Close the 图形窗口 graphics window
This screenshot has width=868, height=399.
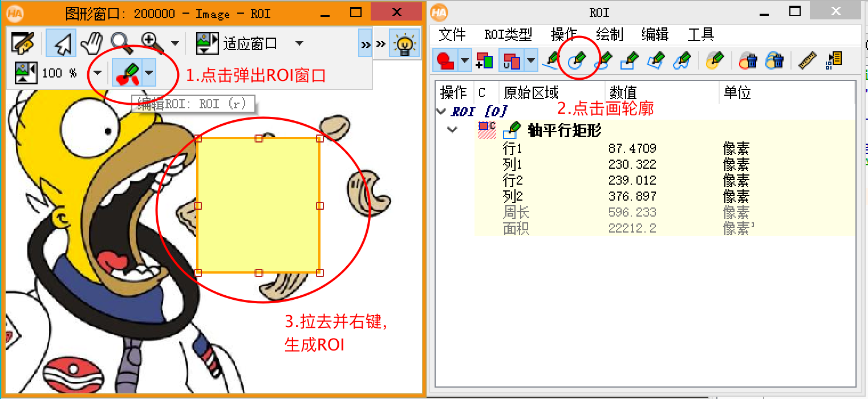click(397, 12)
